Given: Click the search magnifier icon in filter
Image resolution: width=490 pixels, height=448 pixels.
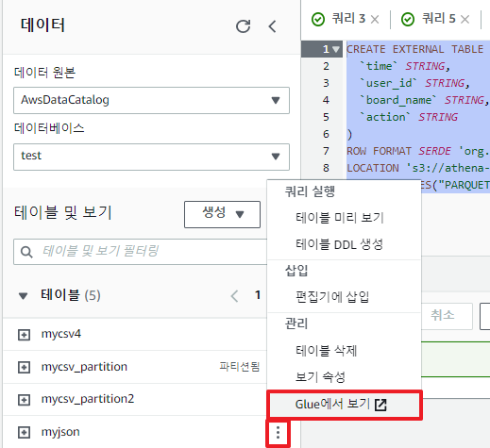Looking at the screenshot, I should [x=26, y=252].
